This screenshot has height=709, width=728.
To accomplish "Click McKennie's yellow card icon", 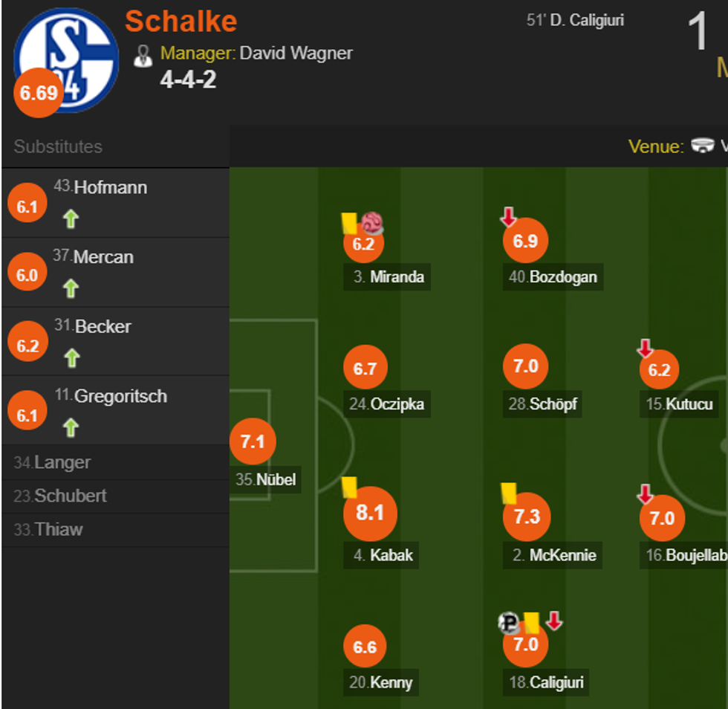I will 509,493.
